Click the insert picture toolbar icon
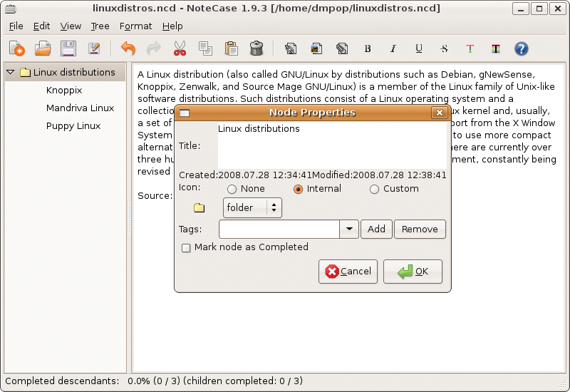Image resolution: width=570 pixels, height=392 pixels. [316, 48]
